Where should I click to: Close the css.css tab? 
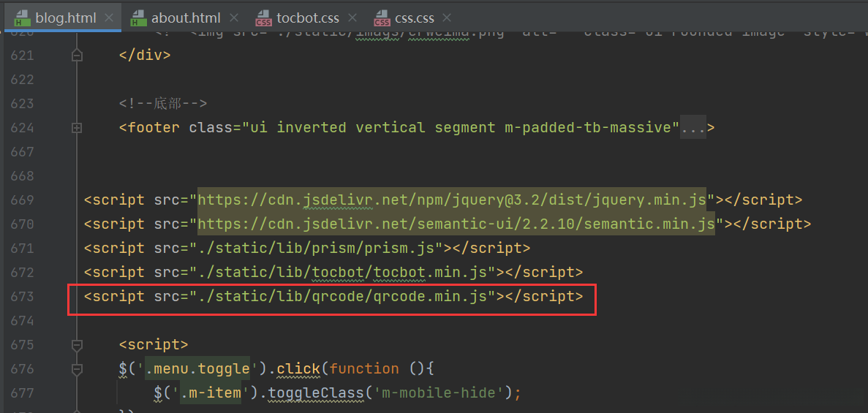click(448, 18)
